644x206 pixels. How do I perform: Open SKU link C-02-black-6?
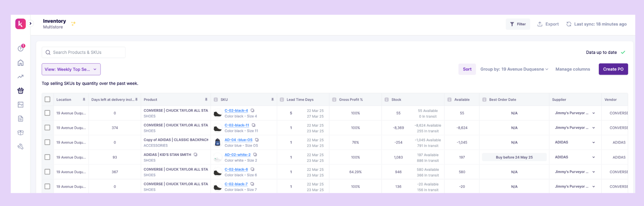(x=236, y=169)
